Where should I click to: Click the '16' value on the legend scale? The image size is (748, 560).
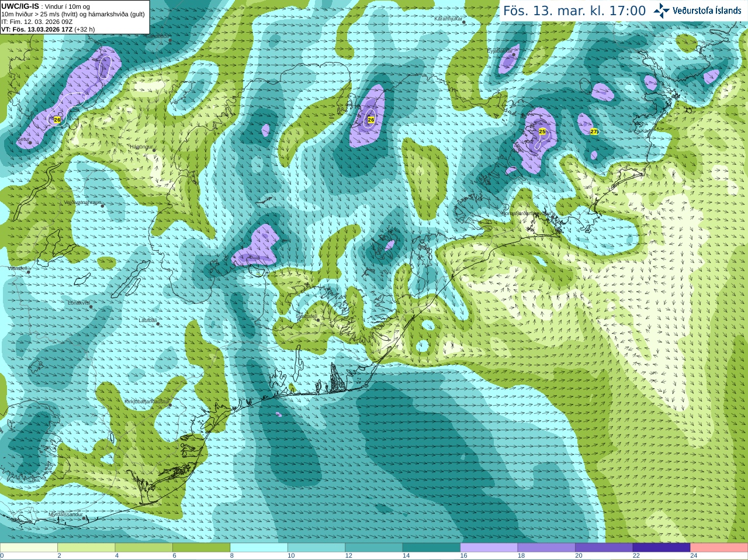click(463, 556)
